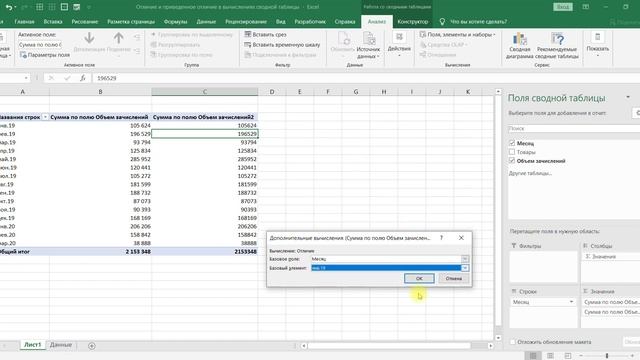Open the Fields, Items and Sets dropdown
The width and height of the screenshot is (640, 360).
457,35
